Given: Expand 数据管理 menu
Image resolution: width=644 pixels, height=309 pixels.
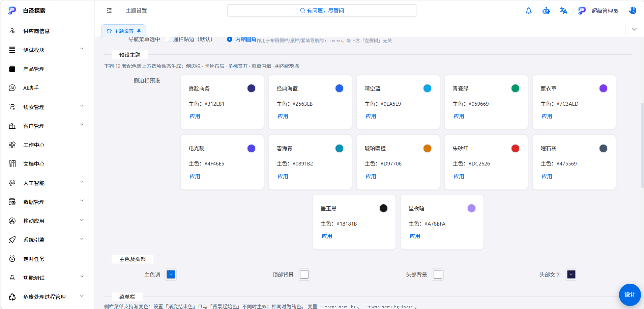Looking at the screenshot, I should [47, 202].
